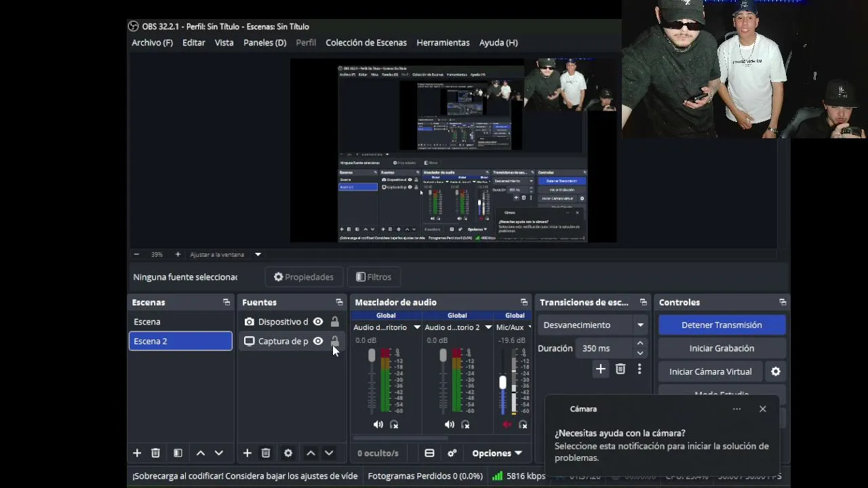The width and height of the screenshot is (868, 488).
Task: Toggle monitoring headphone for first Audio del escritorio
Action: 394,424
